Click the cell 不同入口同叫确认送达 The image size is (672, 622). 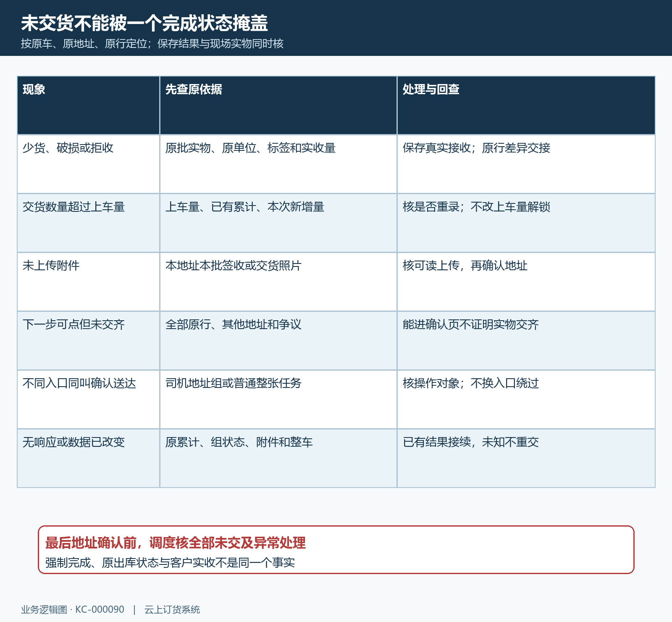pyautogui.click(x=88, y=400)
